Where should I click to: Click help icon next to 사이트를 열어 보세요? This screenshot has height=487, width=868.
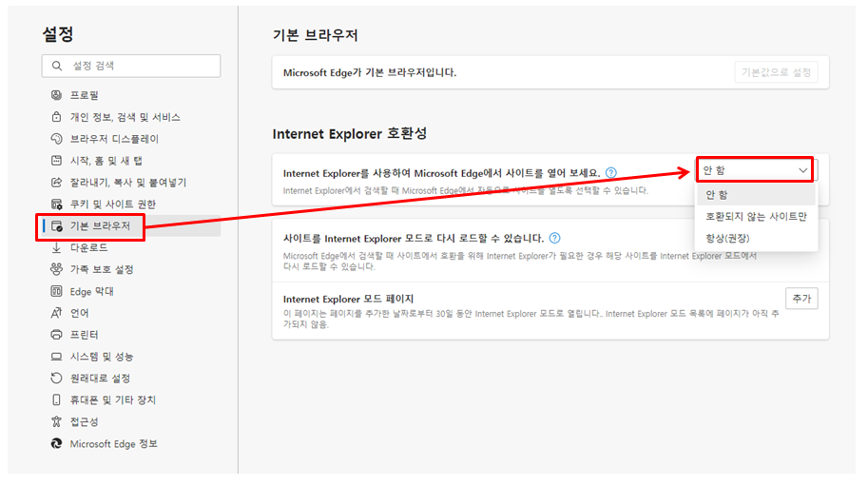611,173
